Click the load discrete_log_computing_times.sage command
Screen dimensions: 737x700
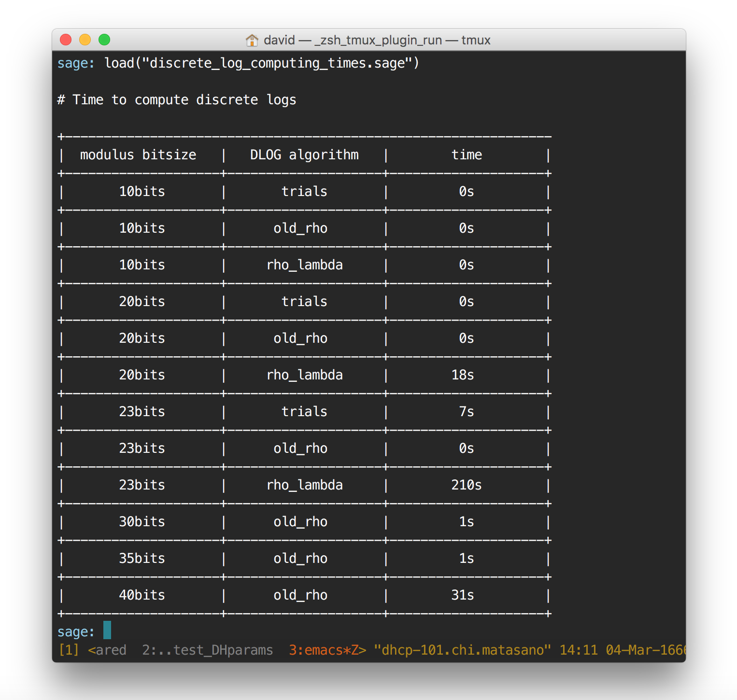(262, 63)
